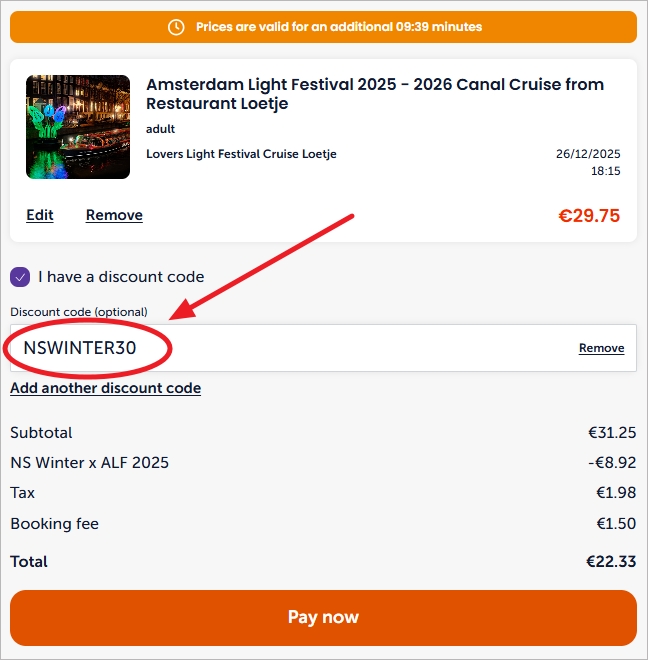Click the 'I have a discount code' label

point(121,277)
